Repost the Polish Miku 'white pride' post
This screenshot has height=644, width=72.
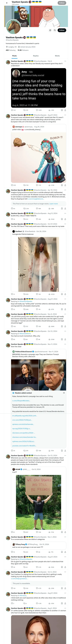pyautogui.click(x=24, y=185)
